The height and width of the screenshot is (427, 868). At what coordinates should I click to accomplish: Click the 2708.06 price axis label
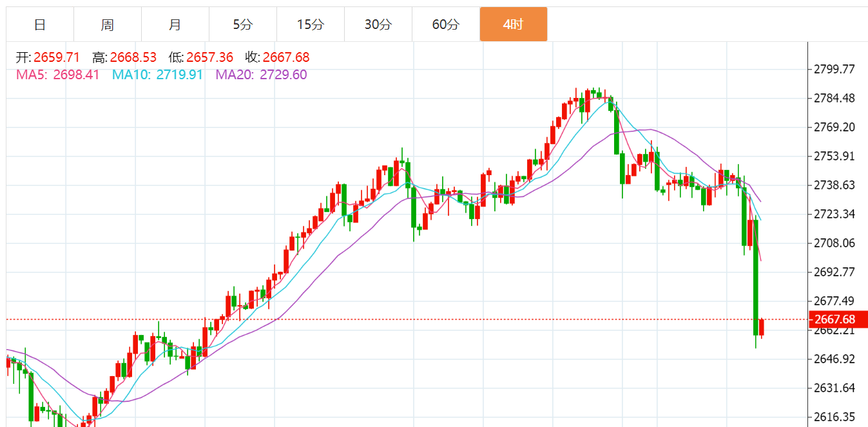pyautogui.click(x=834, y=243)
